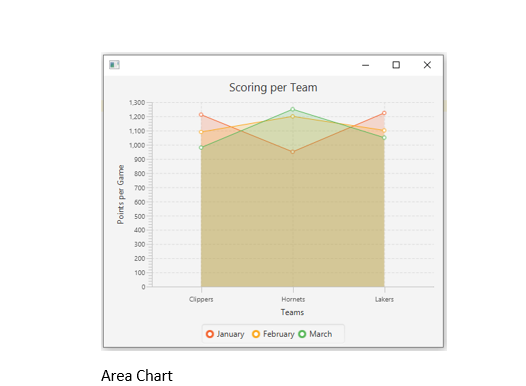Close the chart window
526x386 pixels.
tap(427, 65)
